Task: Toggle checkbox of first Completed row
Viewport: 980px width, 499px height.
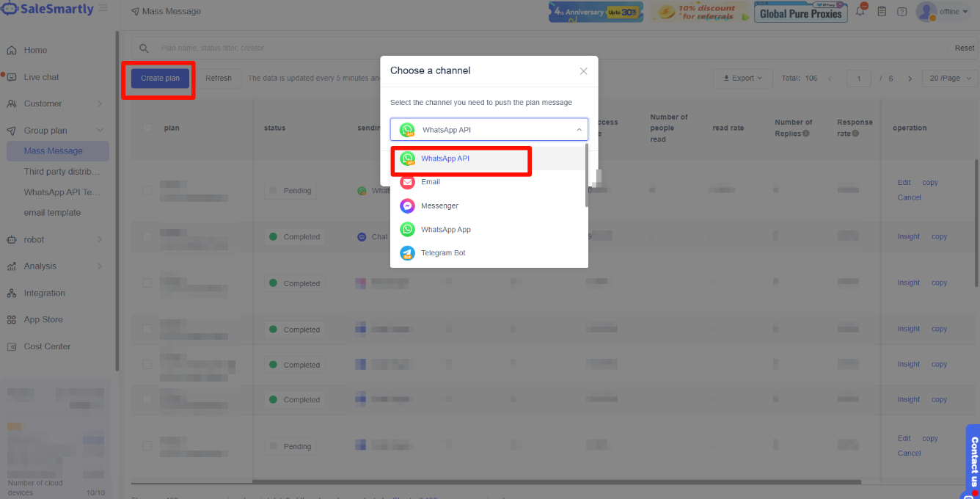Action: click(x=147, y=237)
